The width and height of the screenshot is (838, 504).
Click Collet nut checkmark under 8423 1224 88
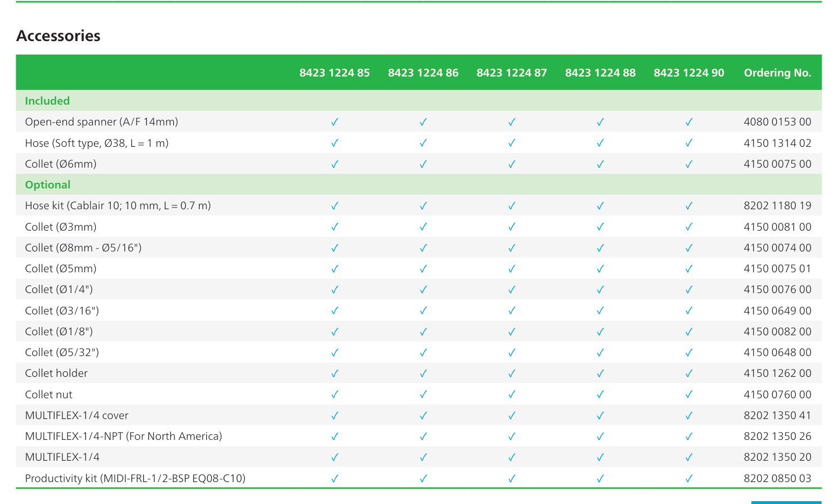(601, 395)
